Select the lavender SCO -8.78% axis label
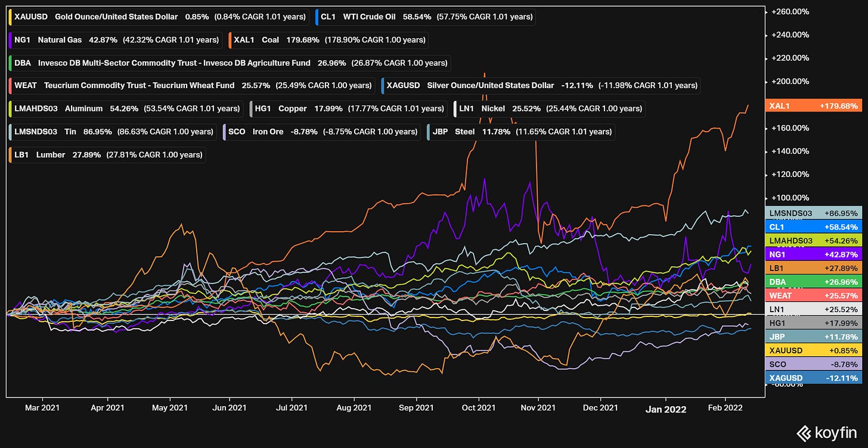 tap(813, 364)
